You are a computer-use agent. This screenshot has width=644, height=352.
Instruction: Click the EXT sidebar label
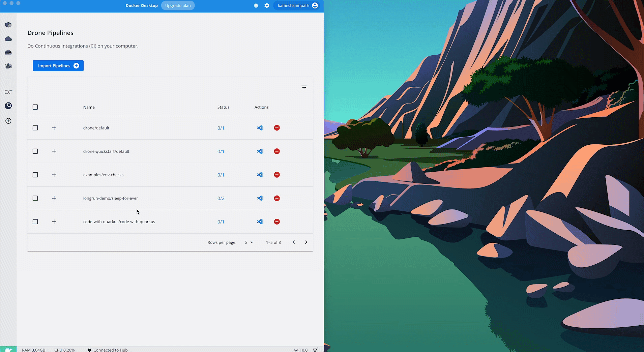[x=8, y=92]
